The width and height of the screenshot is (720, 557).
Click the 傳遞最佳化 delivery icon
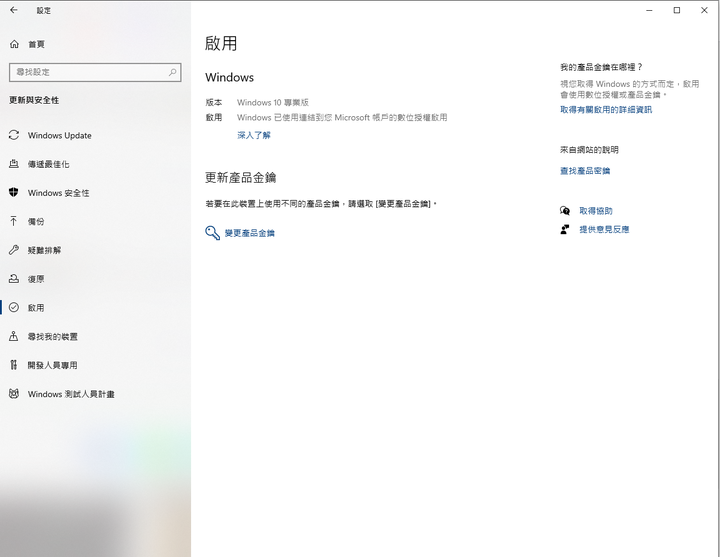[14, 164]
